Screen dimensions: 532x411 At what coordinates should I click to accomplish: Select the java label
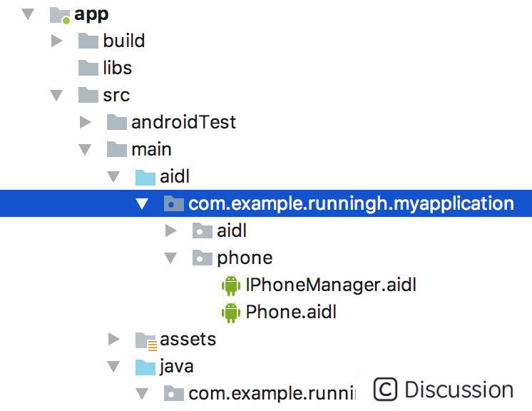coord(176,367)
